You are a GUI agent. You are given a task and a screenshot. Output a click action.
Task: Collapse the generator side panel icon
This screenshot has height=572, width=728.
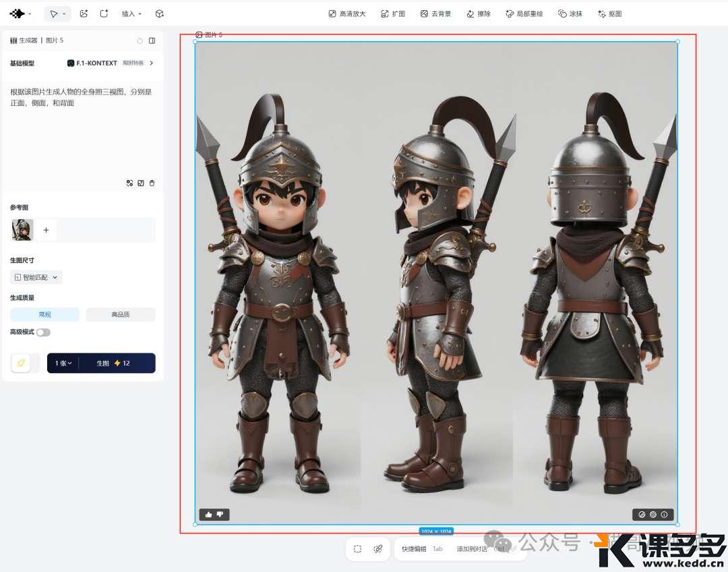pos(152,41)
